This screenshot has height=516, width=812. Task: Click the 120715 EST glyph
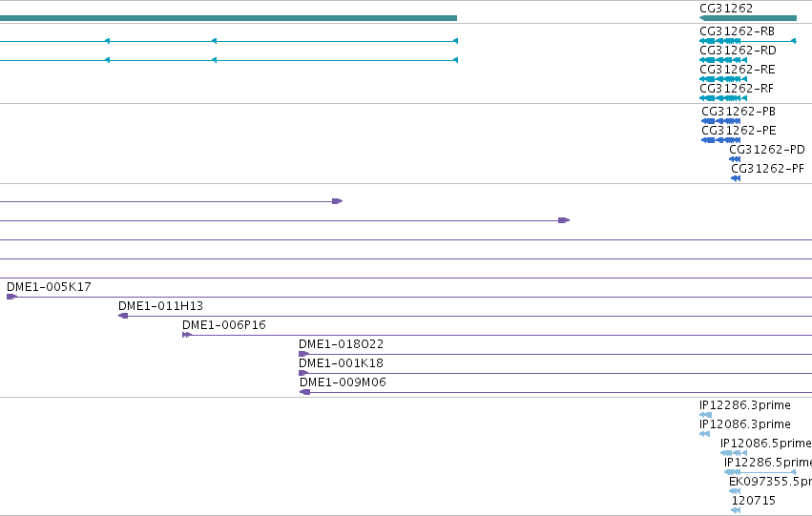(736, 510)
